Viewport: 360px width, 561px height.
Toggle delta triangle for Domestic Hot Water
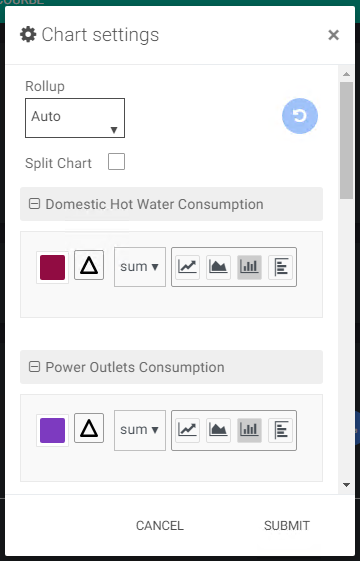[89, 265]
